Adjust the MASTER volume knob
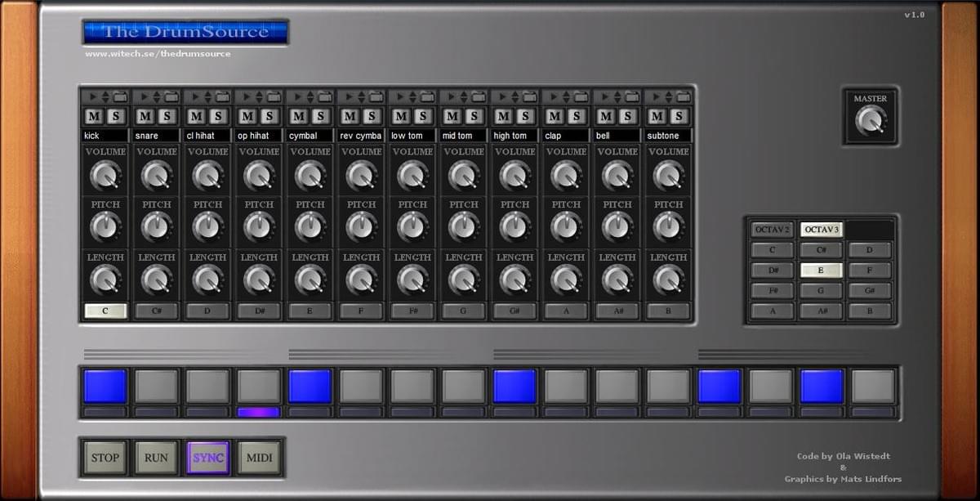 click(x=871, y=119)
